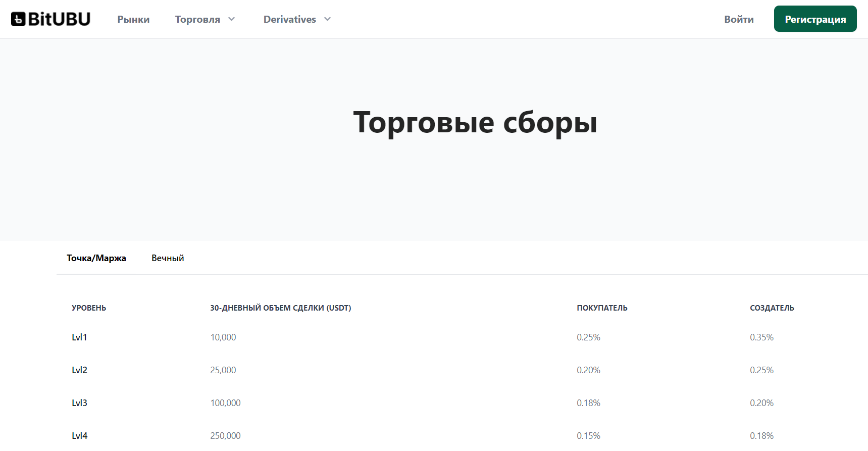868x451 pixels.
Task: Expand the Торговля dropdown chevron
Action: pyautogui.click(x=232, y=19)
